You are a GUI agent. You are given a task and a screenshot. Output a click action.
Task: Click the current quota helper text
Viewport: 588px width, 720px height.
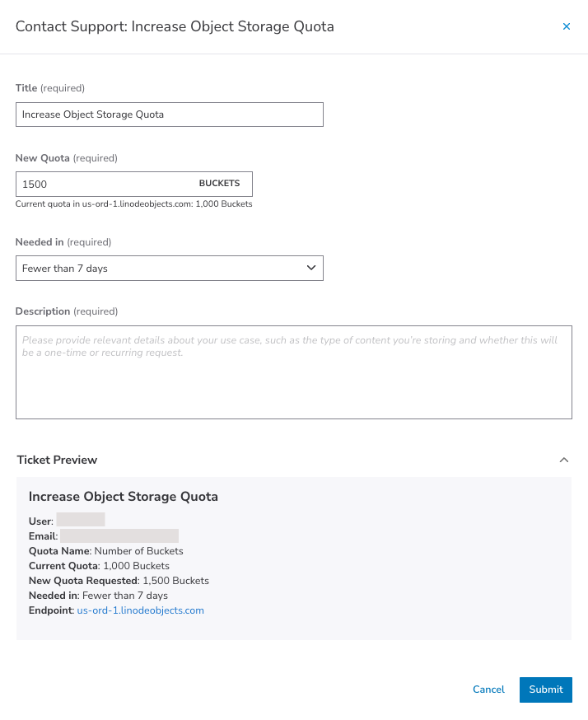[133, 203]
